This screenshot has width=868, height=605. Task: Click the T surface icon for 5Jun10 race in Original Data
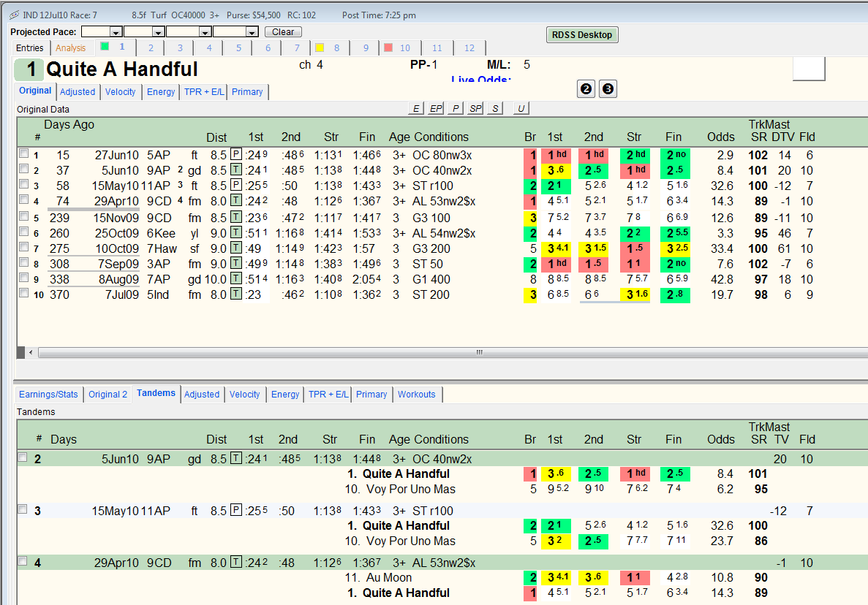(235, 170)
